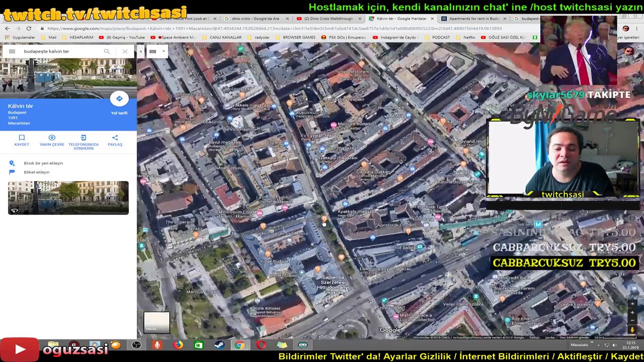Collapse the side panel arrow
This screenshot has width=644, height=362.
point(141,51)
